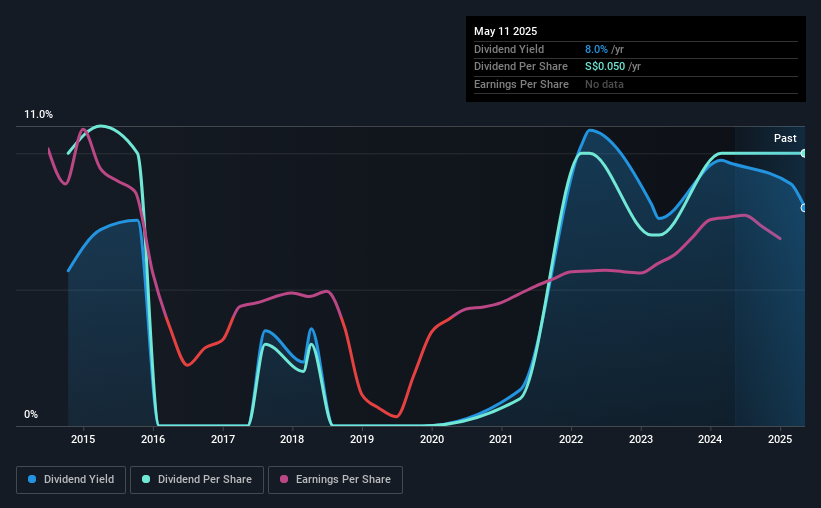The height and width of the screenshot is (508, 821).
Task: Toggle the Dividend Per Share legend button
Action: (197, 480)
